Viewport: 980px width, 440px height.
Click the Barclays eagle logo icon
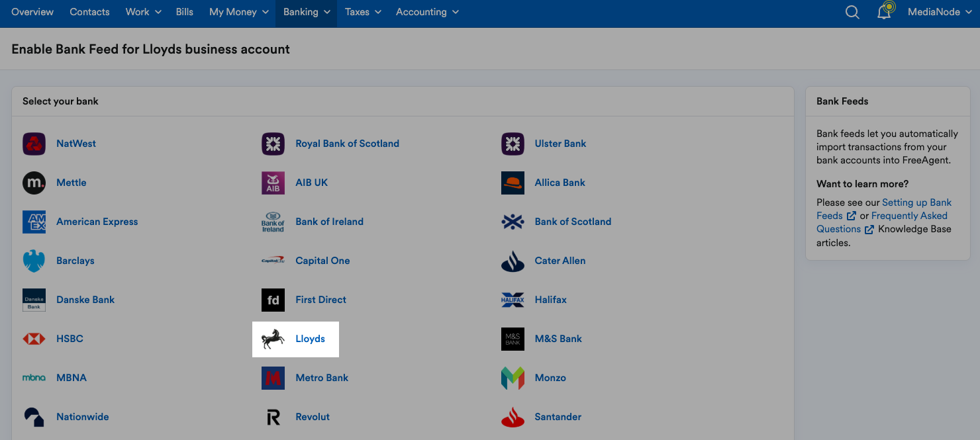[34, 261]
